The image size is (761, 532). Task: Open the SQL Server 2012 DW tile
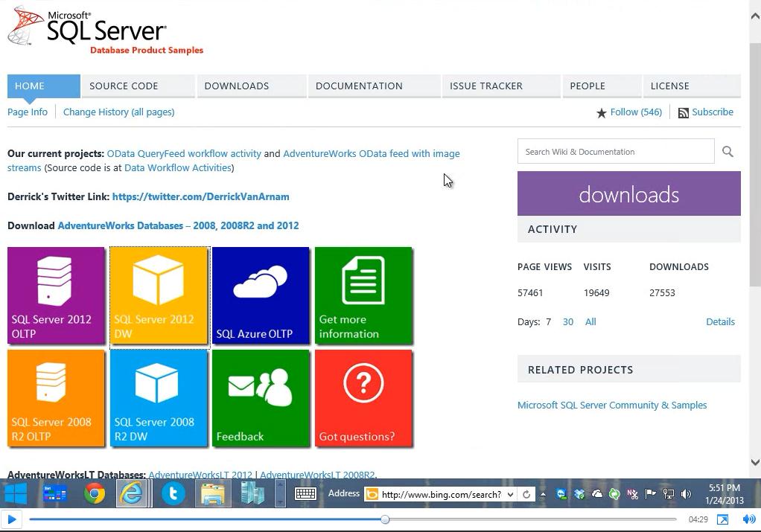coord(159,295)
